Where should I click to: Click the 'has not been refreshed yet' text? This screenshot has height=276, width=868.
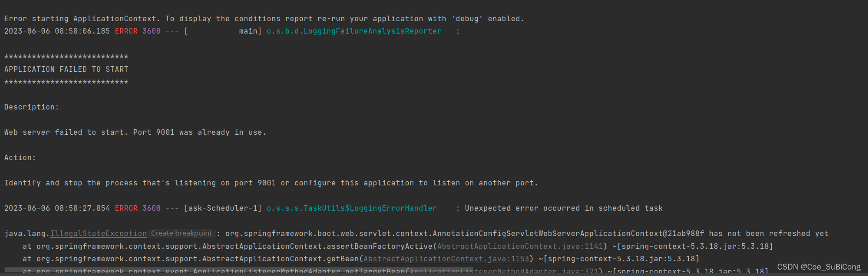768,234
